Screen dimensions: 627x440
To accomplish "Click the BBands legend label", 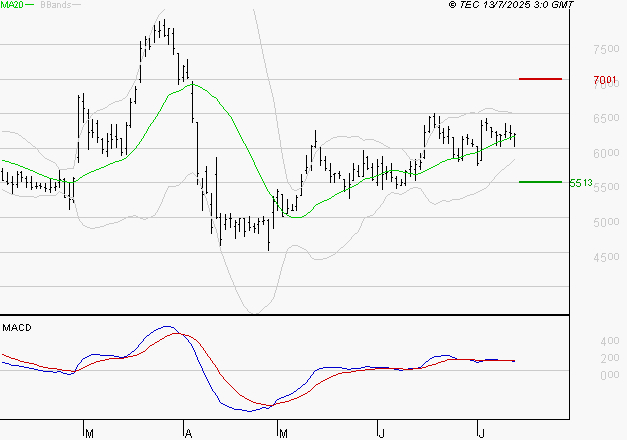I will (x=56, y=5).
